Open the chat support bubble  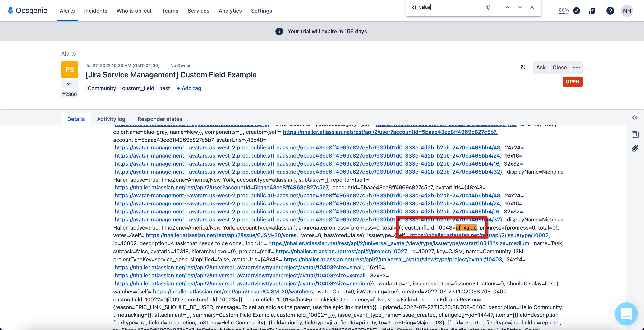(x=626, y=314)
